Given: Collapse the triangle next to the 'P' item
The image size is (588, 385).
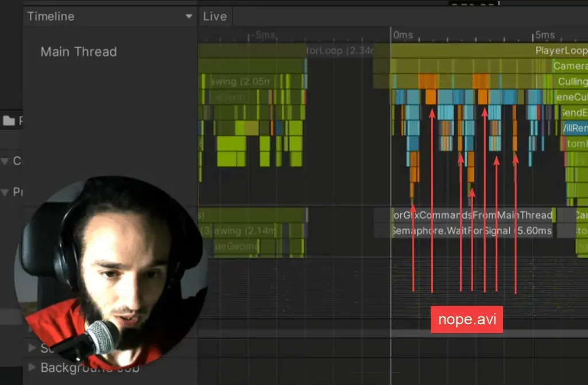Looking at the screenshot, I should pyautogui.click(x=5, y=192).
